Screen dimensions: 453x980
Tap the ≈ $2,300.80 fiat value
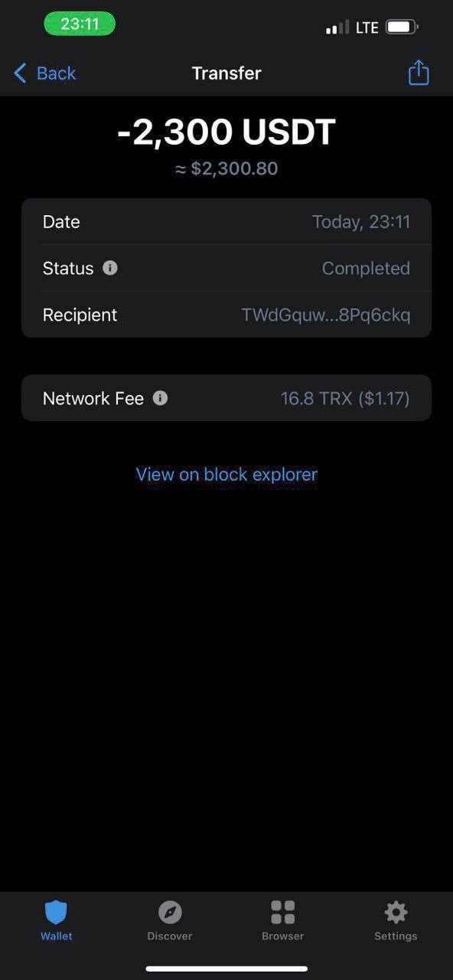226,168
